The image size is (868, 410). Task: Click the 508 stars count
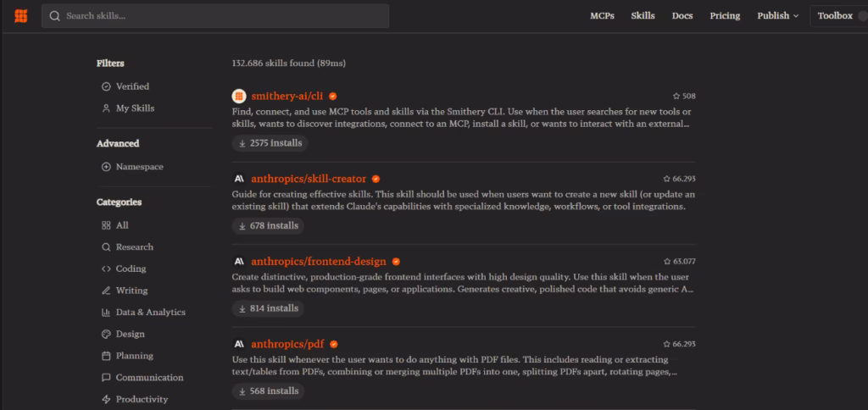pos(684,97)
